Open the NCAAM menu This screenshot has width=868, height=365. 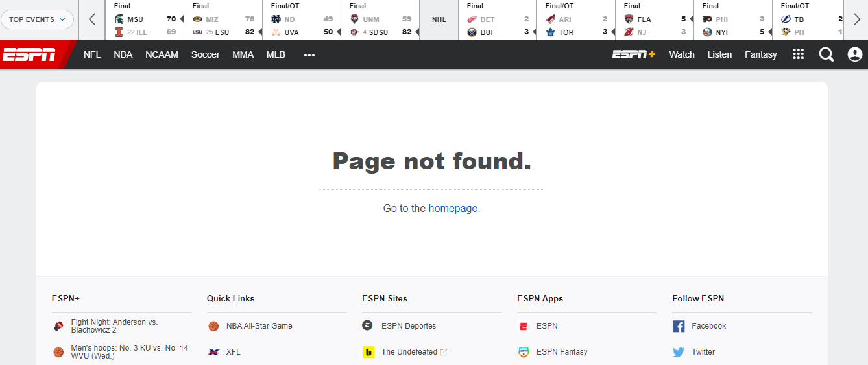click(x=162, y=54)
